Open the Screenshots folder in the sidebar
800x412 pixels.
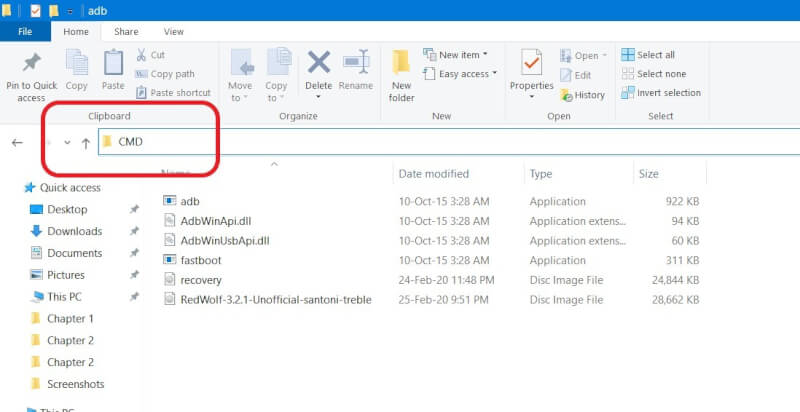pyautogui.click(x=67, y=384)
